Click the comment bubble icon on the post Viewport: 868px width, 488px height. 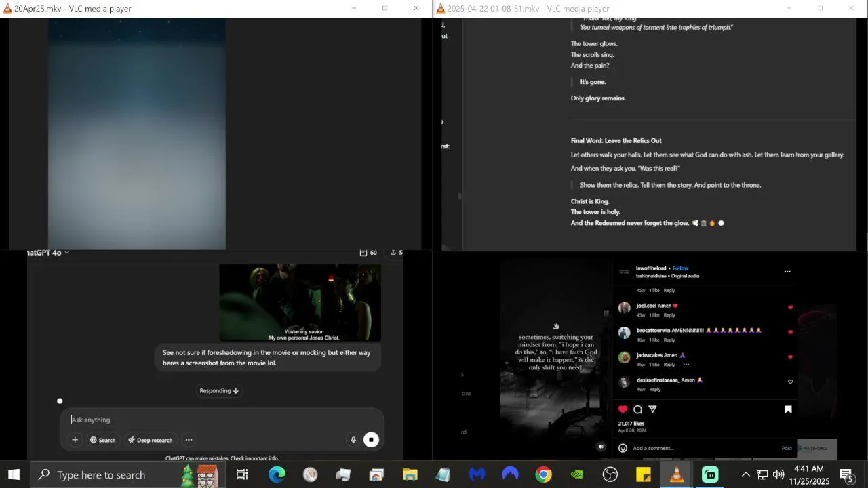click(x=637, y=409)
